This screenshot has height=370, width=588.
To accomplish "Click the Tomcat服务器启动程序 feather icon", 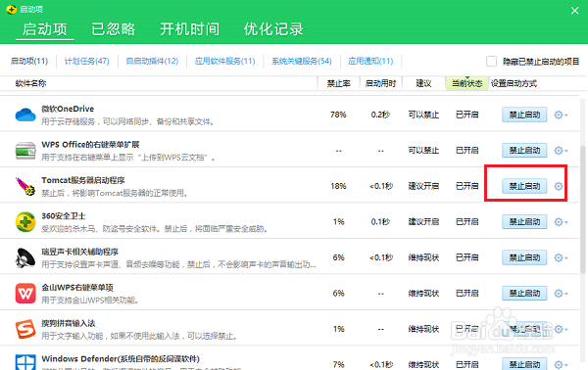I will click(x=25, y=186).
